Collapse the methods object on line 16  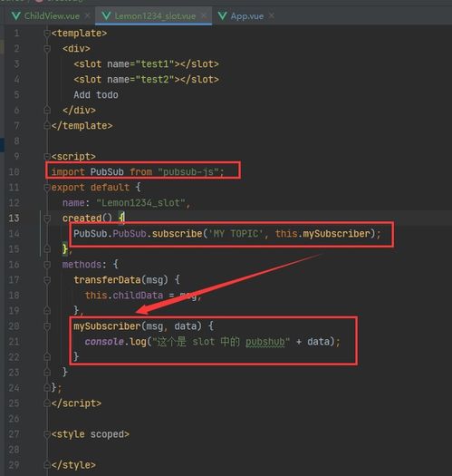47,265
